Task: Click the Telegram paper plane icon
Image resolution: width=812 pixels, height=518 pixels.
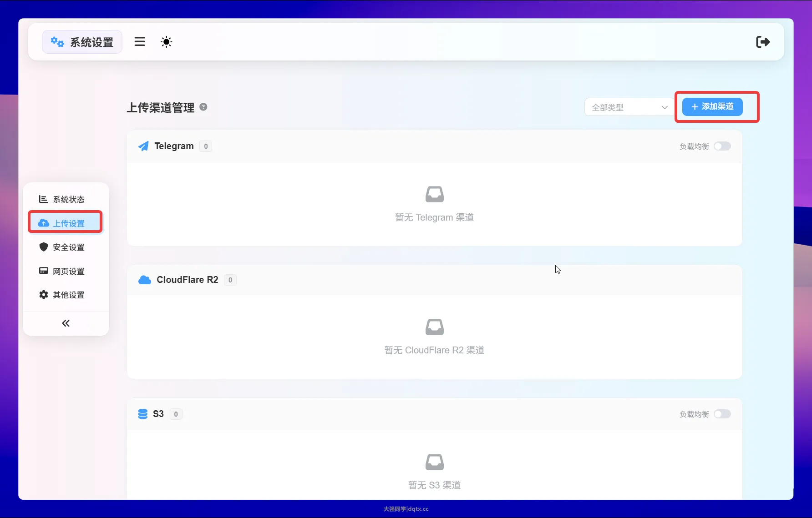Action: [143, 146]
